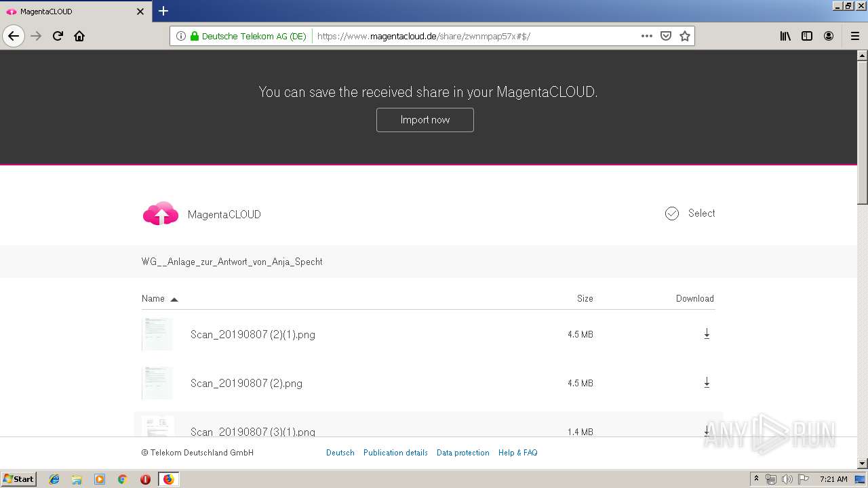This screenshot has height=488, width=868.
Task: Click the scrollbar down arrow
Action: (x=863, y=464)
